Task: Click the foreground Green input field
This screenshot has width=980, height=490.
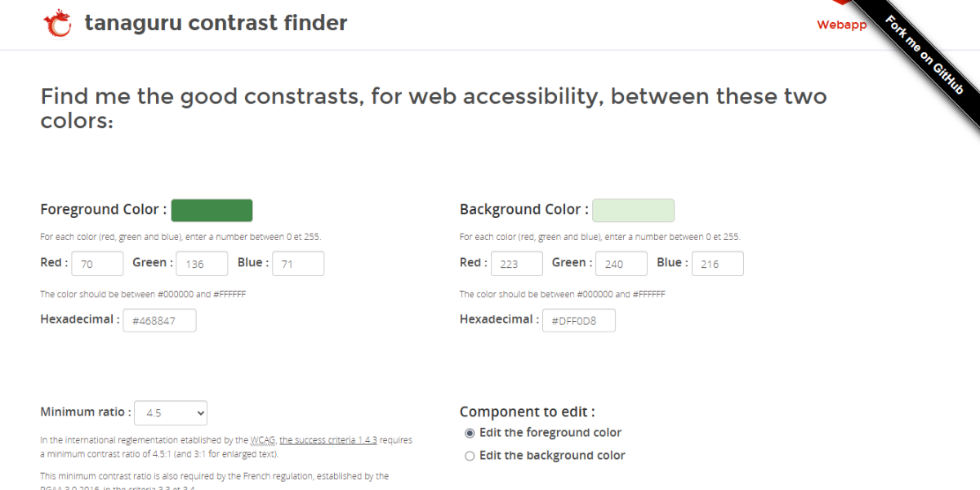Action: click(202, 263)
